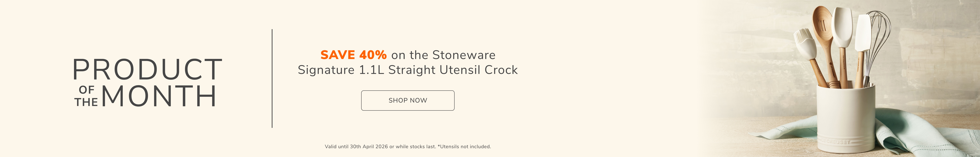
Task: Click inside the SHOP NOW button border
Action: pos(408,101)
